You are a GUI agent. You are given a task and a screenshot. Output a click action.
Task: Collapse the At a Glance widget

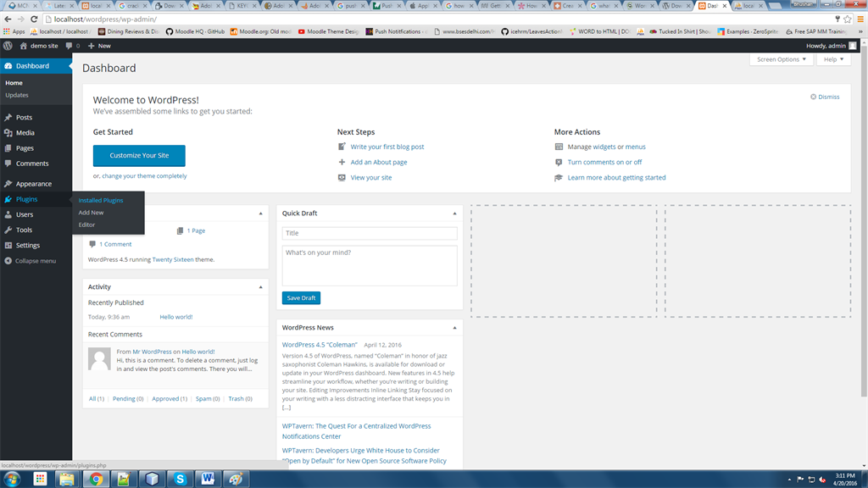click(261, 213)
